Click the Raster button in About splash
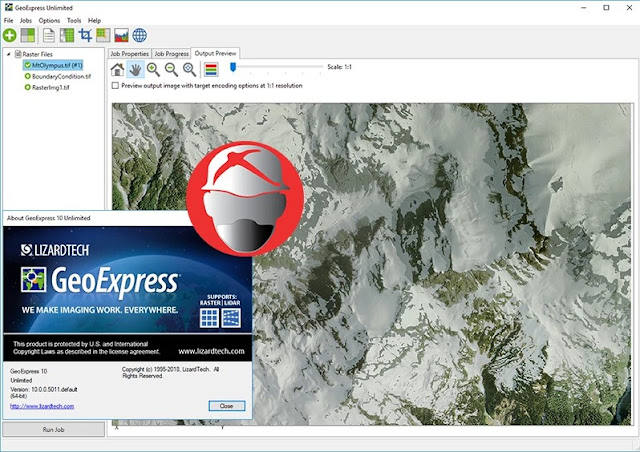 [209, 318]
